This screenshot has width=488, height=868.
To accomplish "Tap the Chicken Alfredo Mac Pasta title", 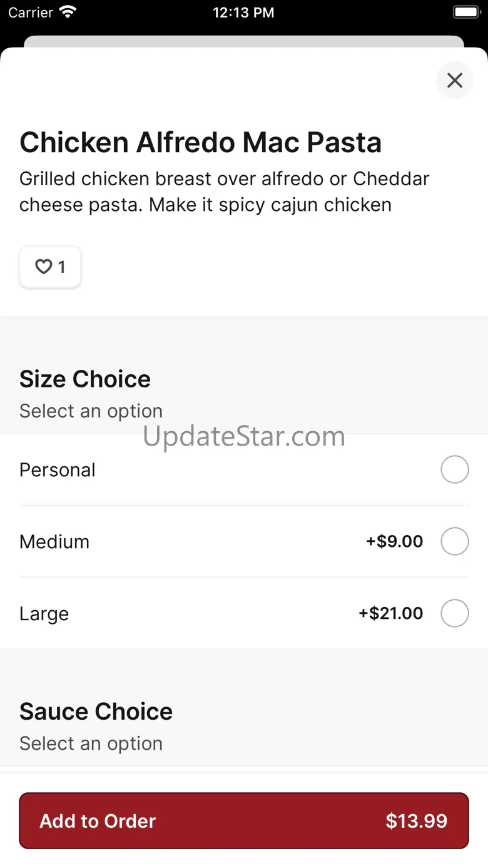I will (200, 143).
